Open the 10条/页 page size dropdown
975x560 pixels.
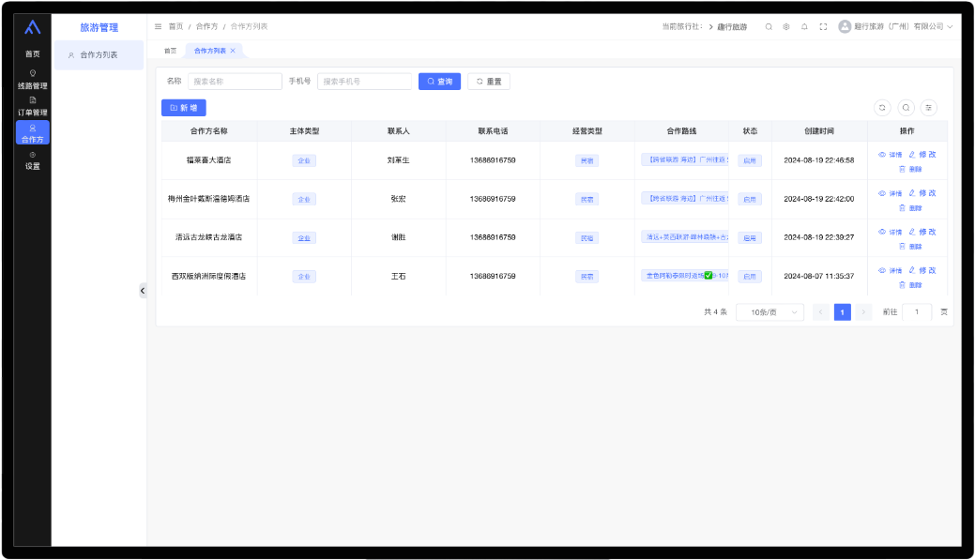point(769,312)
